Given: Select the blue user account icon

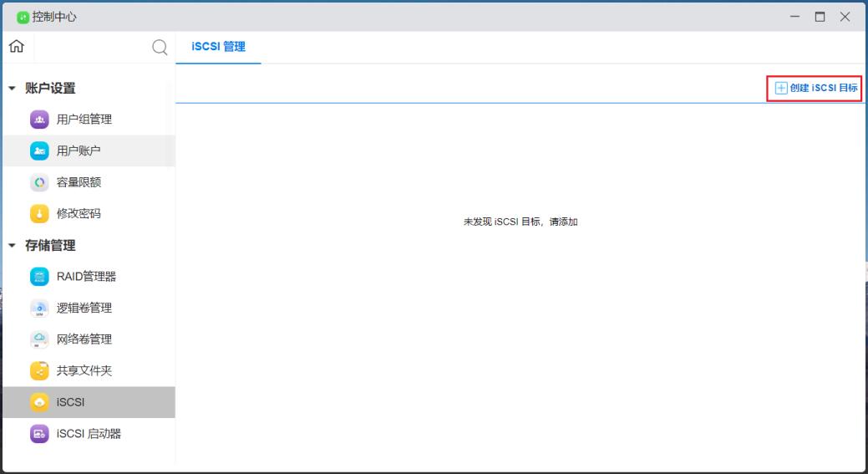Looking at the screenshot, I should pyautogui.click(x=40, y=151).
